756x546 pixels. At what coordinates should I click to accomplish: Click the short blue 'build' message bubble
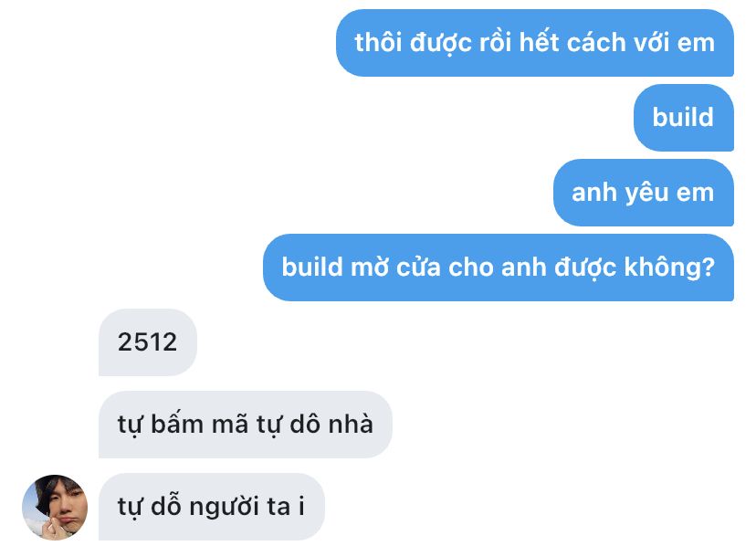click(x=684, y=118)
